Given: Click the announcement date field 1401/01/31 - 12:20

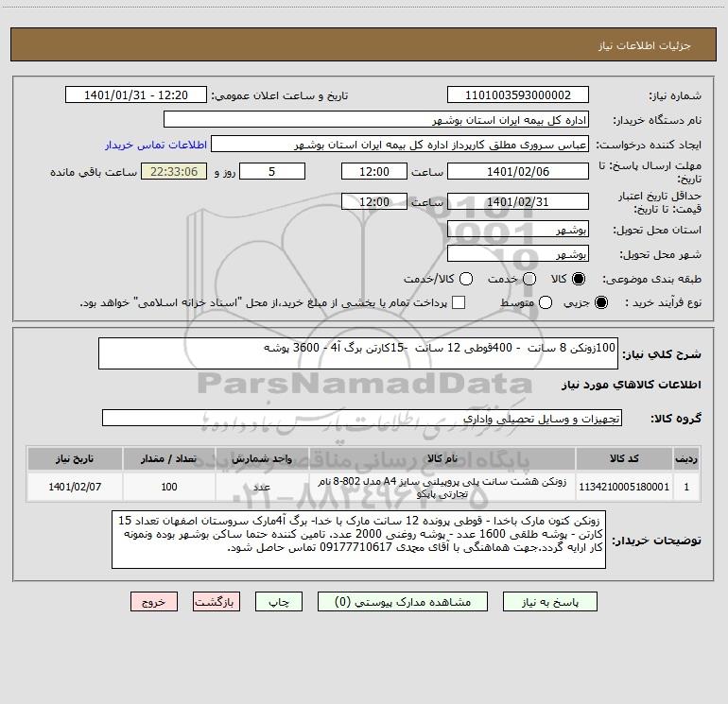Looking at the screenshot, I should (x=136, y=95).
